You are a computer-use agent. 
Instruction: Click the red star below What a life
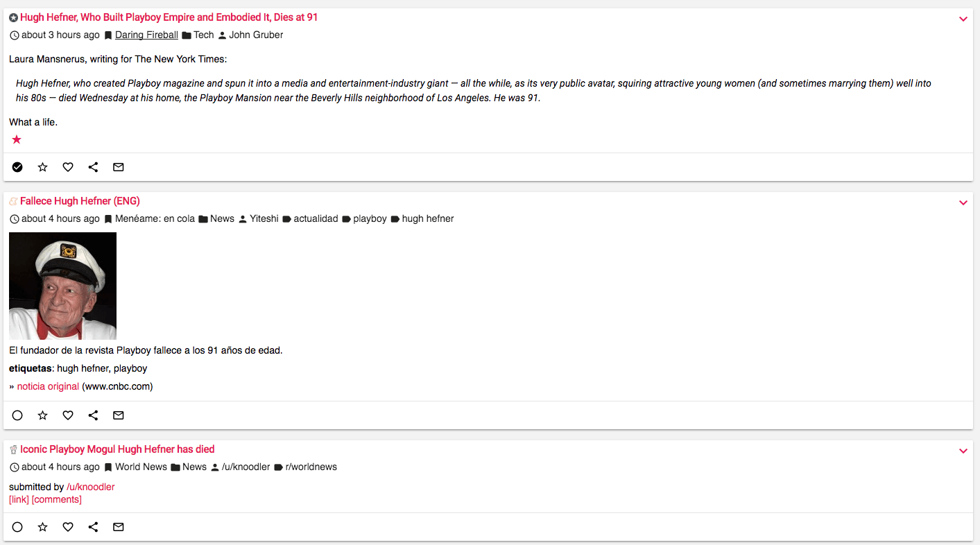click(x=17, y=139)
